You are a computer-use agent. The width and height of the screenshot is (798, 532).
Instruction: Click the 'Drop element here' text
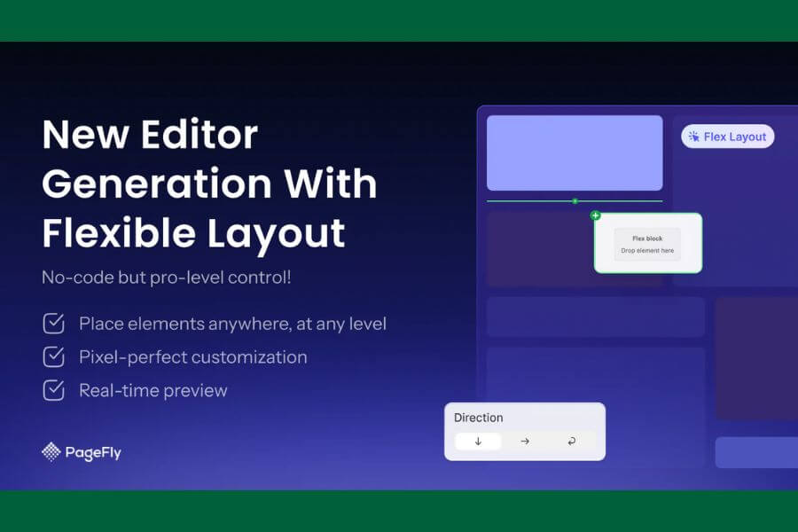tap(647, 251)
